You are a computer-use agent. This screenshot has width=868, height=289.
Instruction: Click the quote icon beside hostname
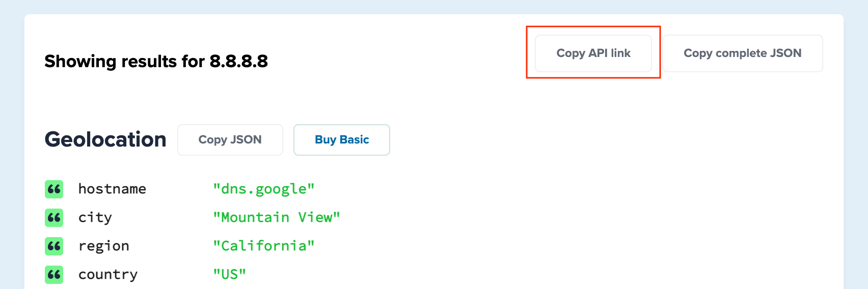[54, 189]
